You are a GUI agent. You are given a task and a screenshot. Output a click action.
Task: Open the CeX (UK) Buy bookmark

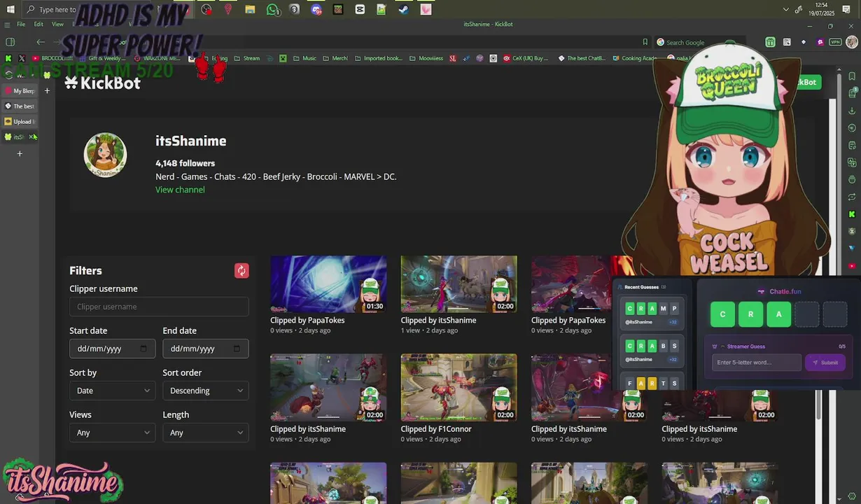click(x=526, y=59)
